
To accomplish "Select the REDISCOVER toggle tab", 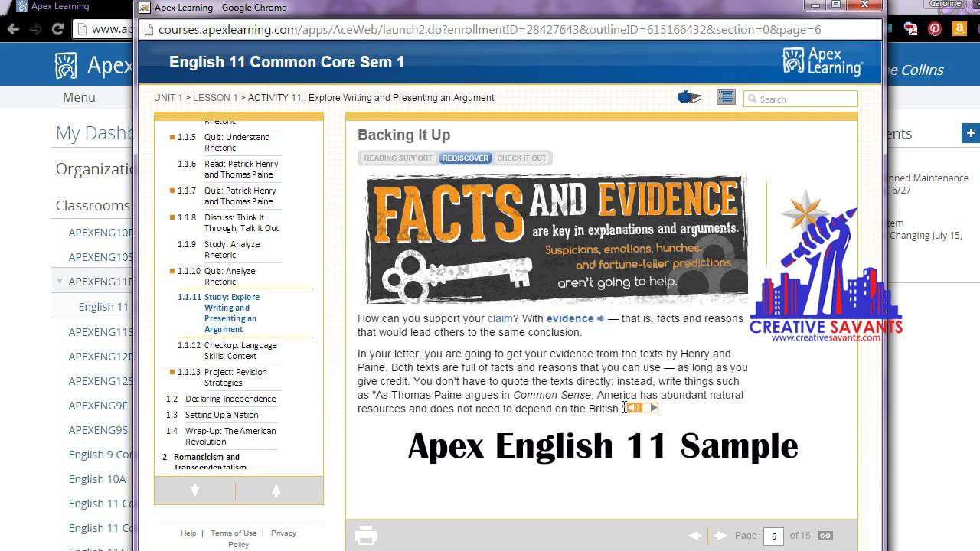I will tap(465, 158).
